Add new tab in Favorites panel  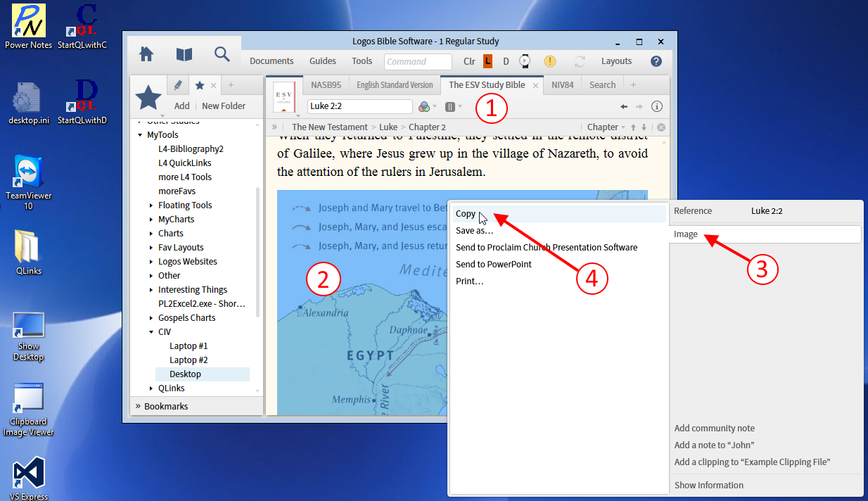tap(231, 85)
